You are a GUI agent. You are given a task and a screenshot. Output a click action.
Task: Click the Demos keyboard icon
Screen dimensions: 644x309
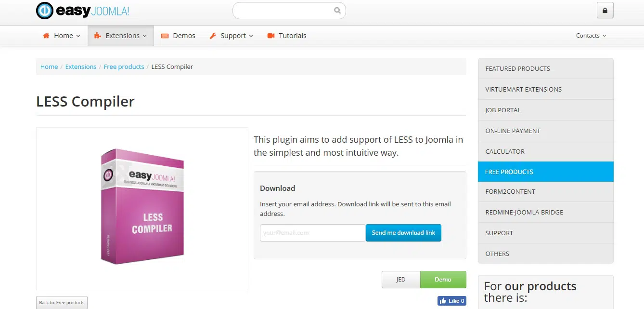point(165,36)
